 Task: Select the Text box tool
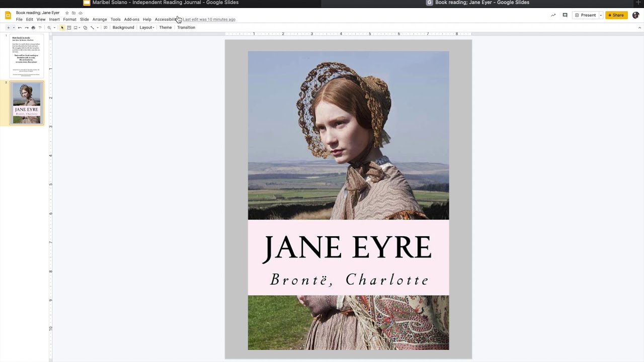tap(69, 28)
